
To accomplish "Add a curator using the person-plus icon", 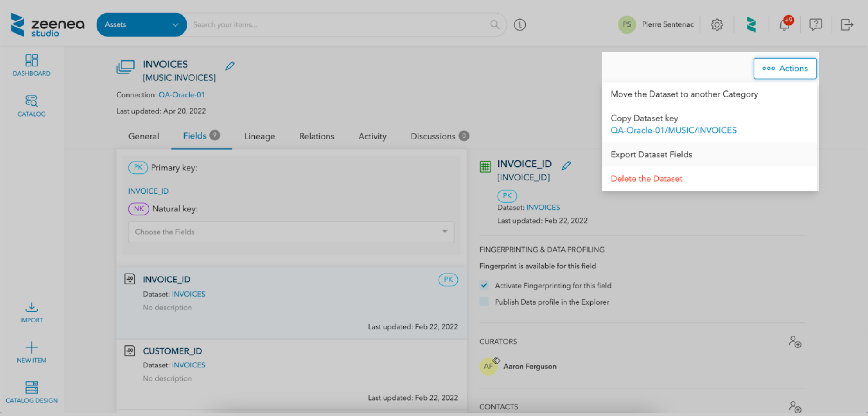I will [x=795, y=342].
